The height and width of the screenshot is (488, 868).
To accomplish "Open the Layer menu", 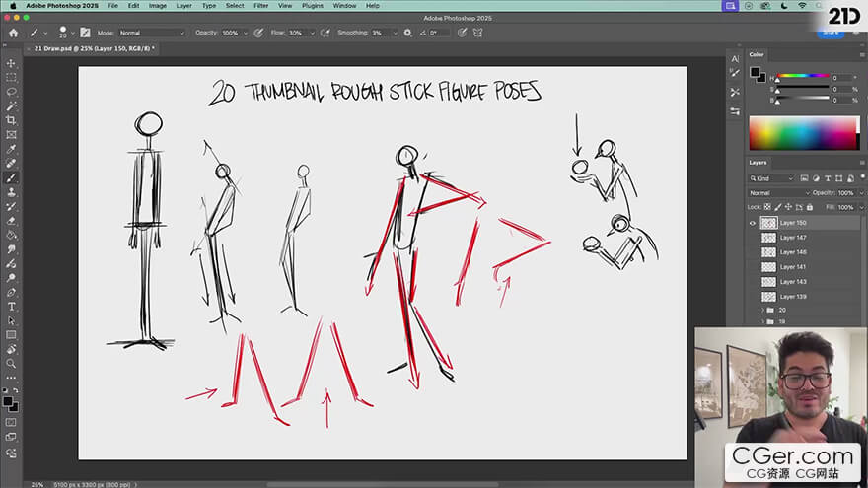I will pos(183,6).
